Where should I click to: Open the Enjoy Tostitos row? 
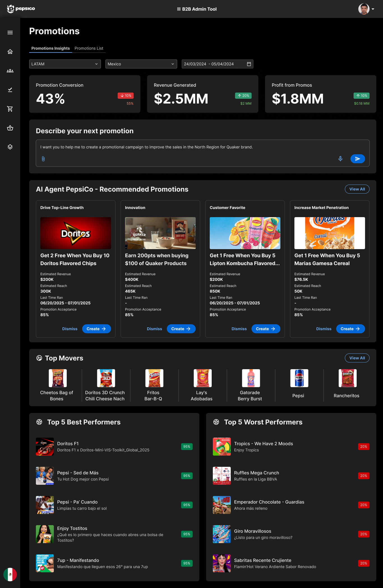point(114,534)
